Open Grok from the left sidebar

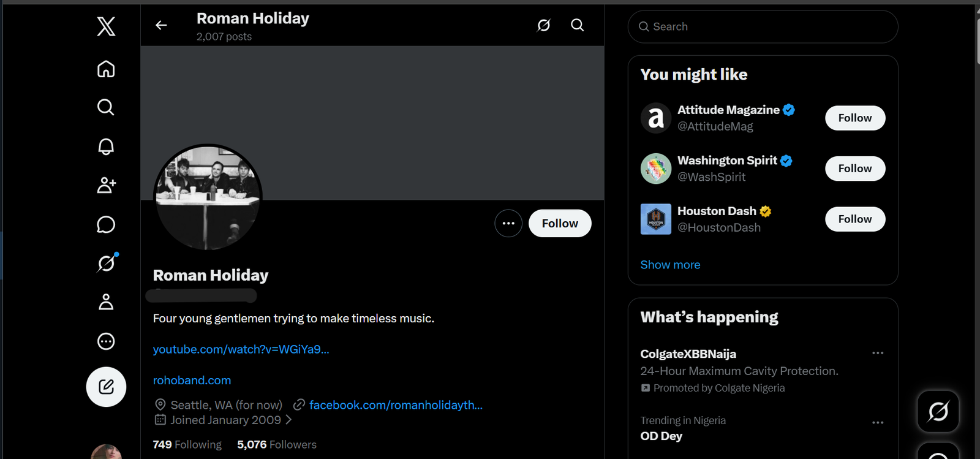[x=106, y=263]
